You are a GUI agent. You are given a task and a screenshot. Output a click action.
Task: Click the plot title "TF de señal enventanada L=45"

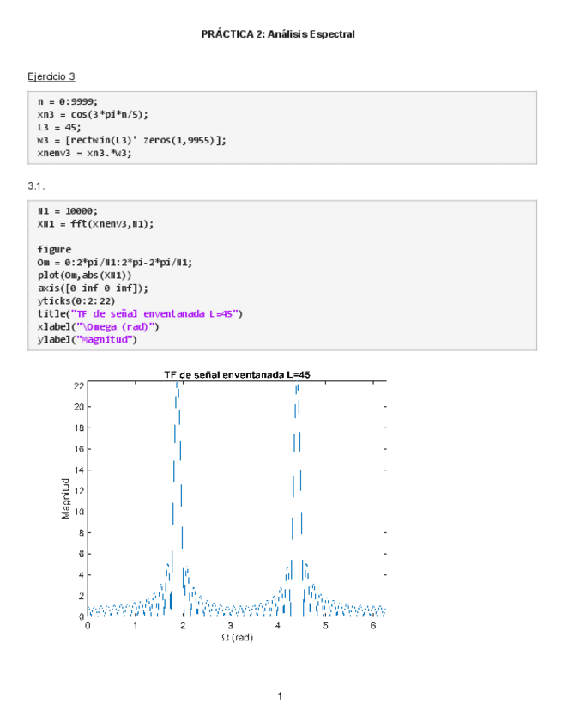coord(237,374)
